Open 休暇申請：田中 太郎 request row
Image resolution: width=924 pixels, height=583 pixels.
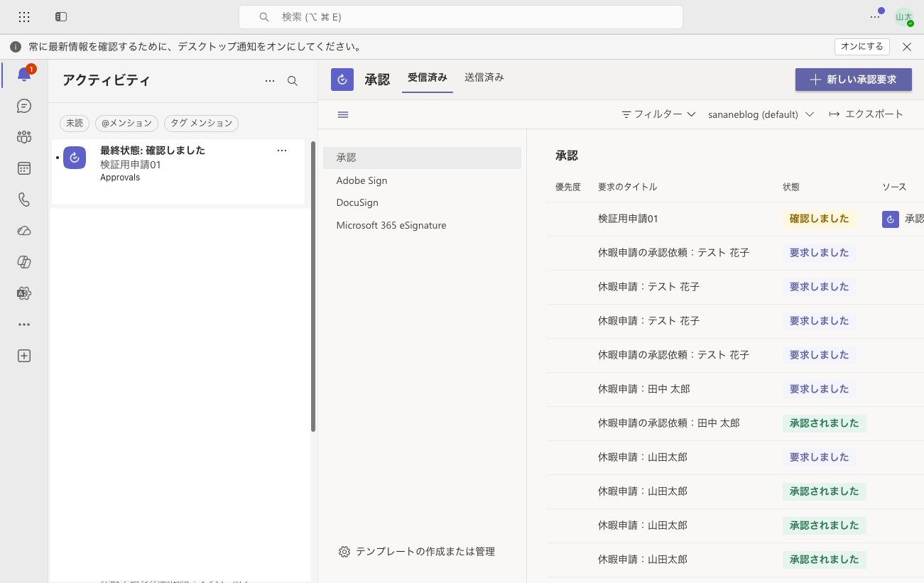pos(735,389)
